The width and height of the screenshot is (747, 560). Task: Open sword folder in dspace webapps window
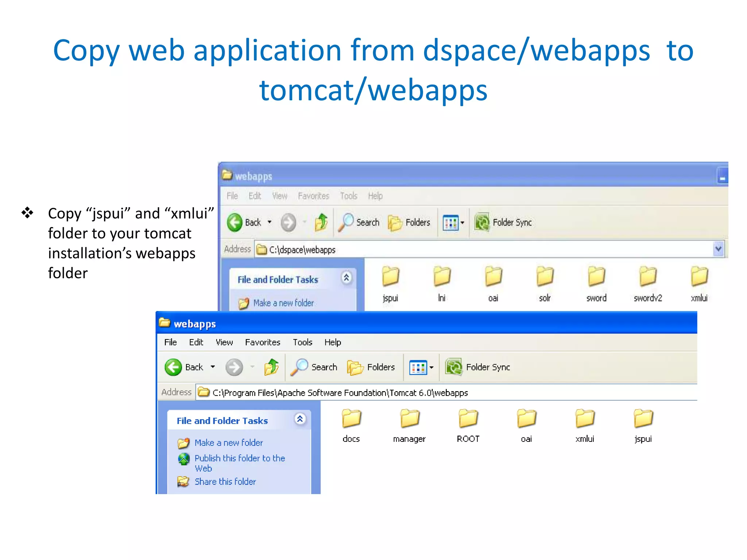point(596,284)
